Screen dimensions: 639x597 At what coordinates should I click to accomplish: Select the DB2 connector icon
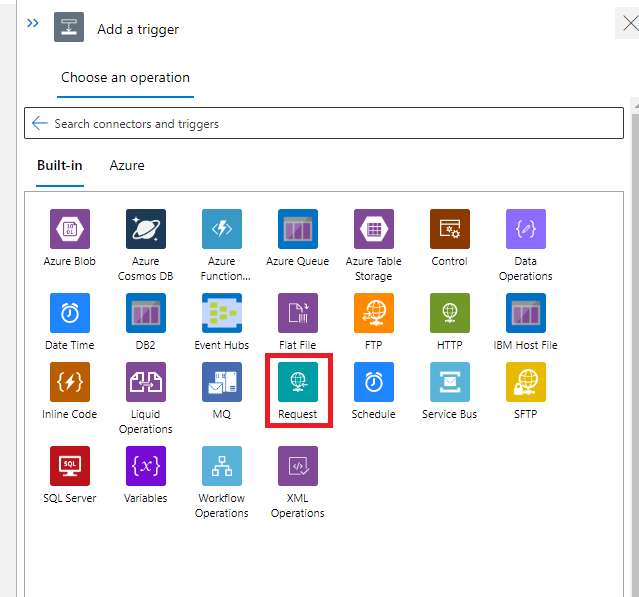pyautogui.click(x=146, y=313)
